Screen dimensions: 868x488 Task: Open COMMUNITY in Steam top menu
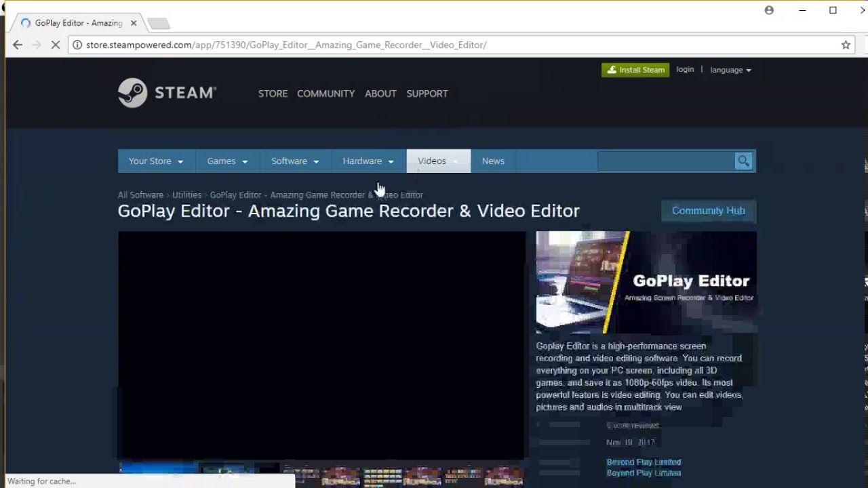(x=325, y=94)
